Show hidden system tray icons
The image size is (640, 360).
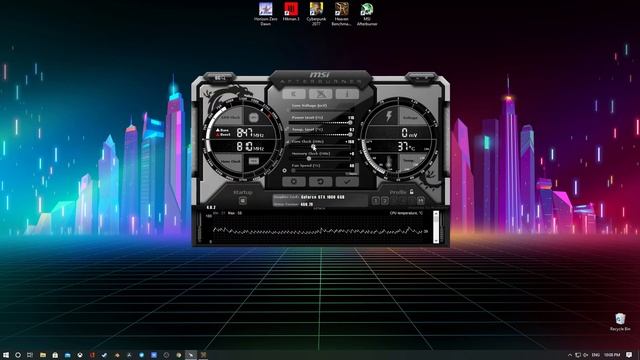click(x=570, y=355)
